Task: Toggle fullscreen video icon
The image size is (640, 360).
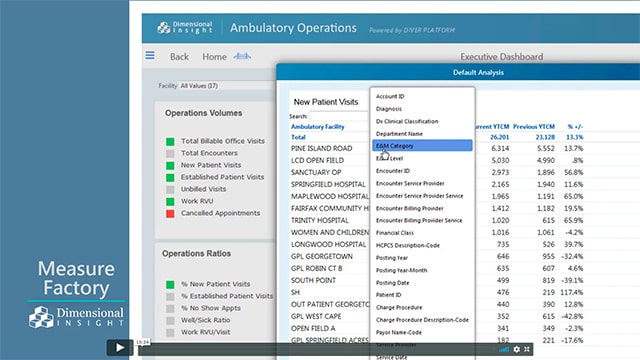Action: (527, 349)
